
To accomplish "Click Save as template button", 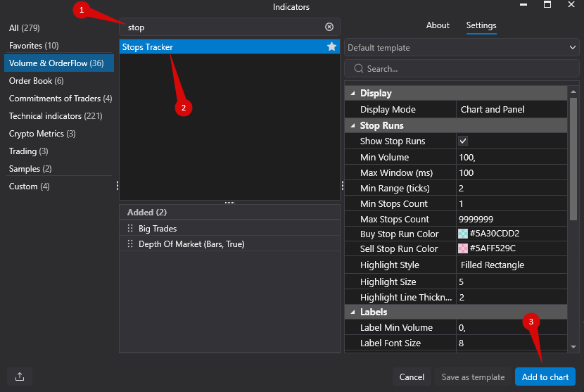I will tap(473, 377).
